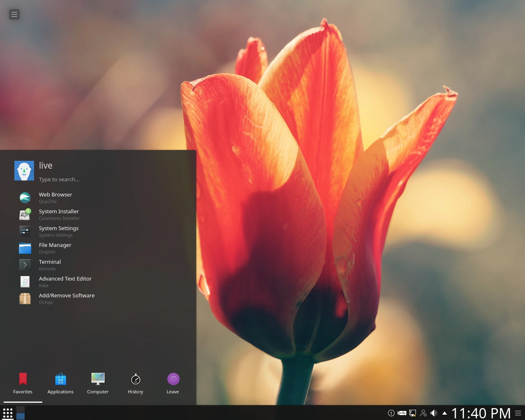Show hidden system tray icons
The height and width of the screenshot is (420, 525).
pos(445,413)
